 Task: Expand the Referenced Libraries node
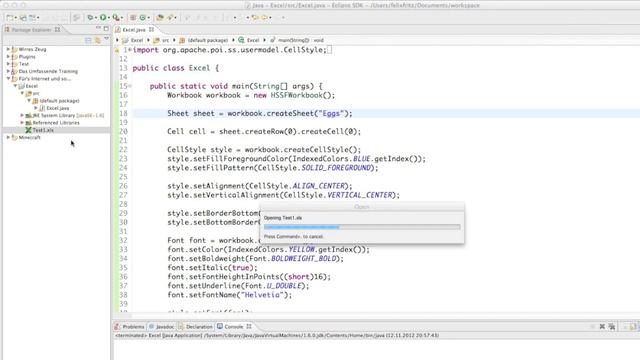[x=22, y=122]
